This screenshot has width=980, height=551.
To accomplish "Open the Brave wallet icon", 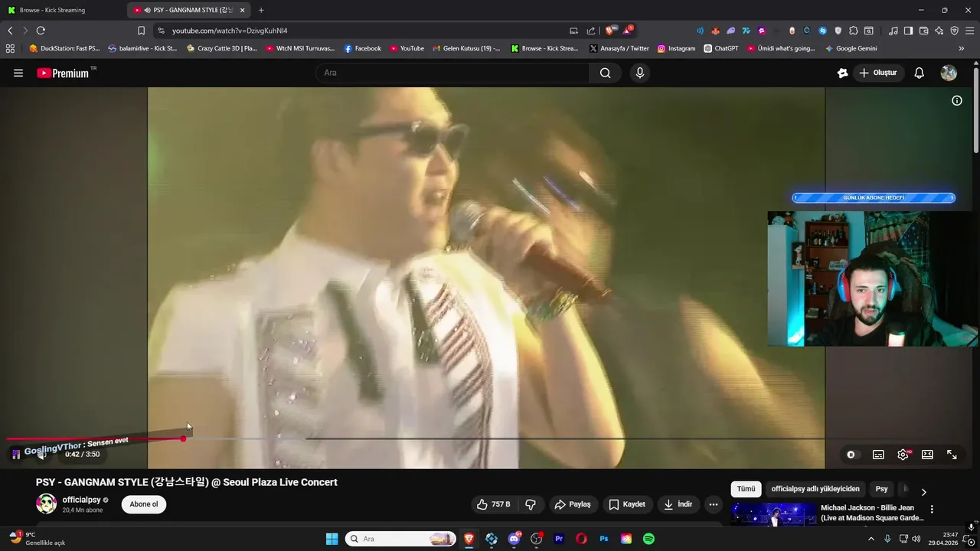I will (923, 31).
